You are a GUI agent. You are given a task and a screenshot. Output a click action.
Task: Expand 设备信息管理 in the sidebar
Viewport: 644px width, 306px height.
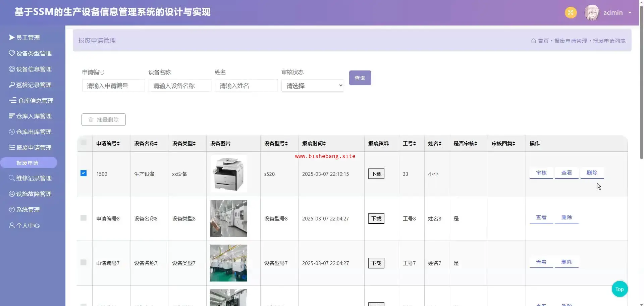coord(34,69)
